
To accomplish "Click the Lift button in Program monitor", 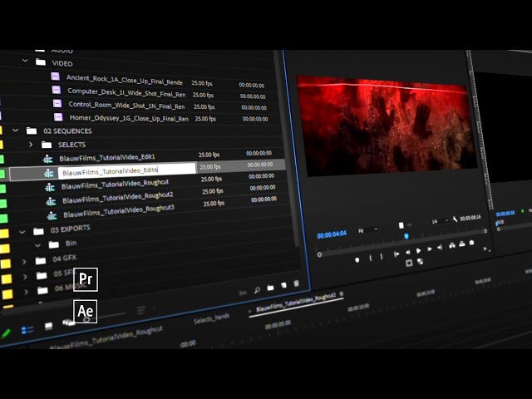I will coord(452,245).
